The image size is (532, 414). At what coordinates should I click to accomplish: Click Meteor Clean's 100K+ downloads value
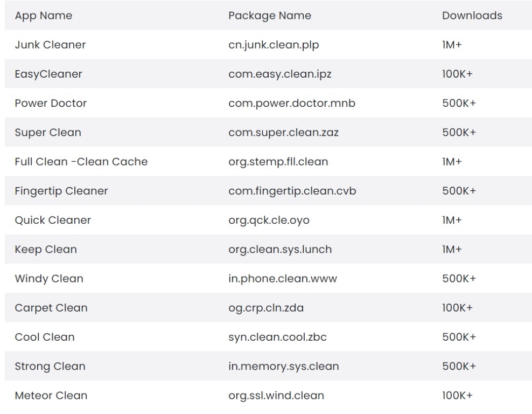(x=457, y=395)
